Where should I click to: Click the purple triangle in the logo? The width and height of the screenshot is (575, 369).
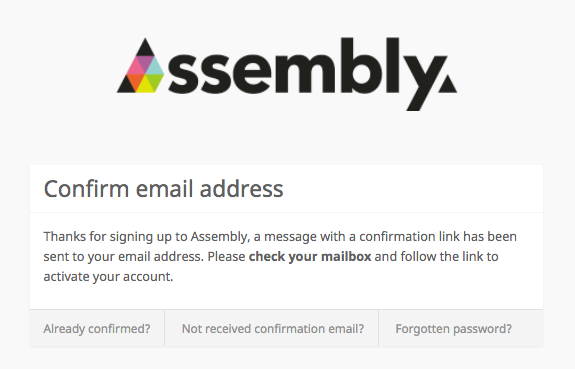(145, 62)
